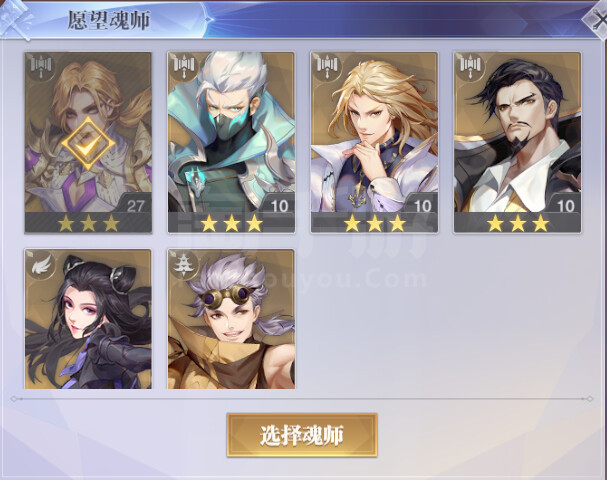The height and width of the screenshot is (480, 607).
Task: Select the masked silver-haired hero card
Action: pos(231,143)
